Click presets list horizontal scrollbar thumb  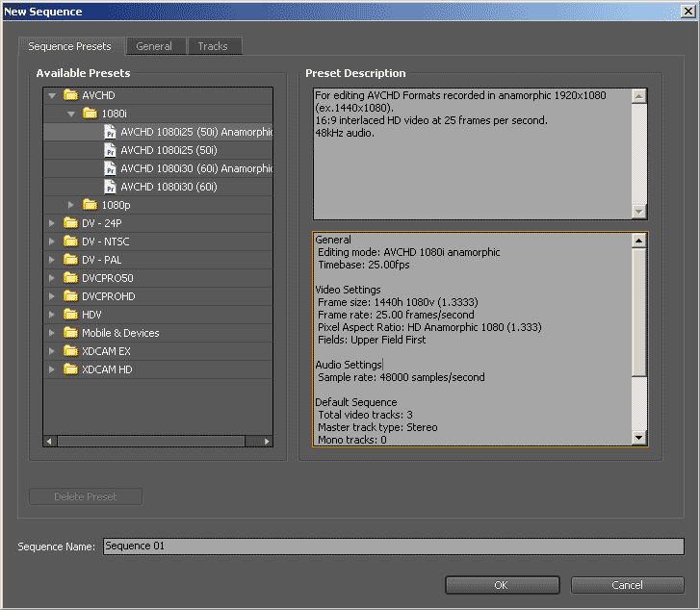point(151,442)
